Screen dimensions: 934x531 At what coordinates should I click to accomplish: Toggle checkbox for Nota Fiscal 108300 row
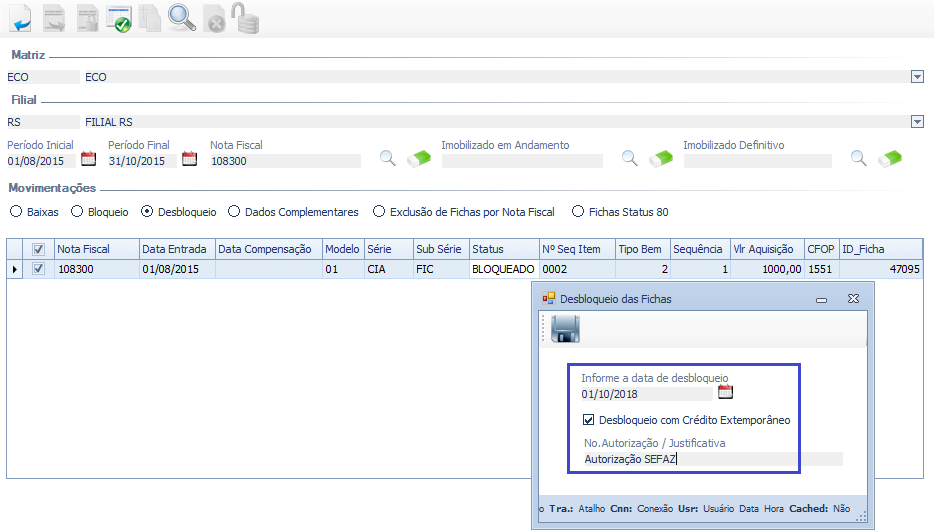[x=38, y=269]
